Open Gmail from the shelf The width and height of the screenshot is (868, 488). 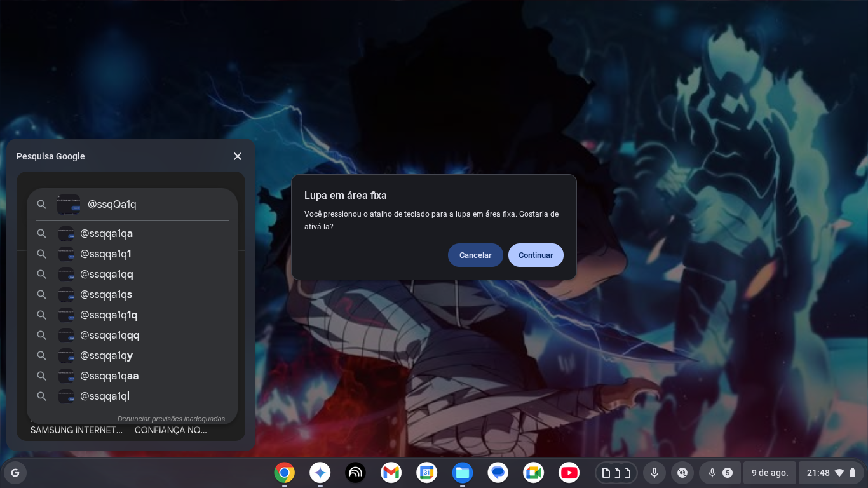[x=391, y=473]
